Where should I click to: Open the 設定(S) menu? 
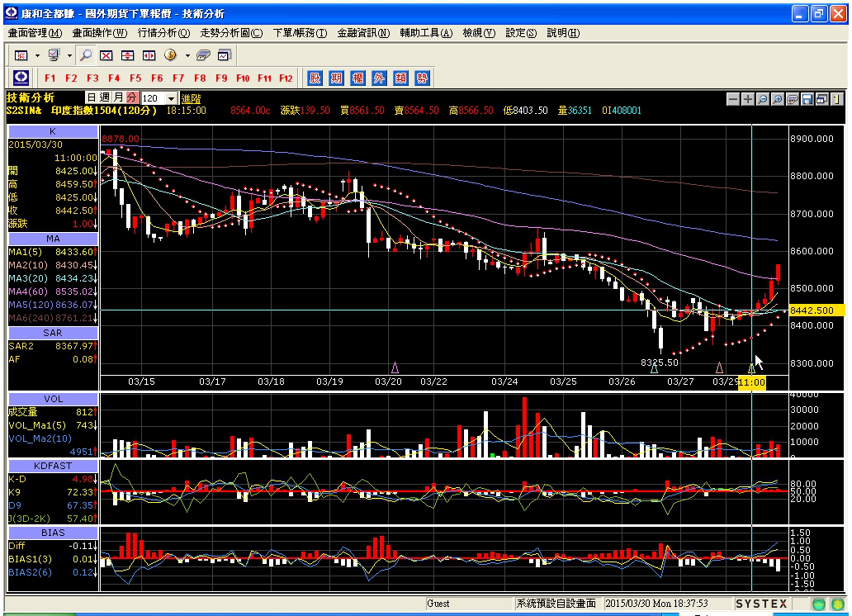pyautogui.click(x=521, y=33)
